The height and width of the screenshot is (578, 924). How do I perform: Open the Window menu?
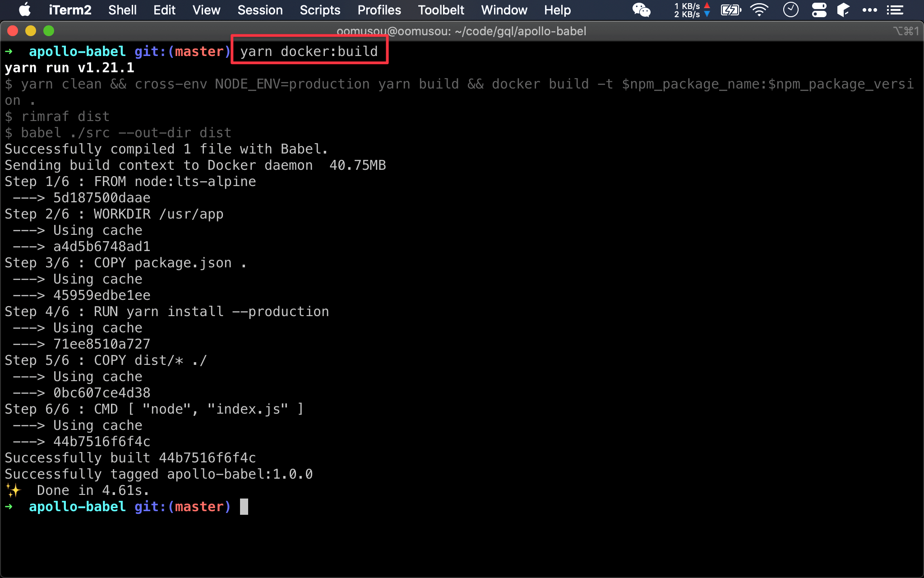click(504, 10)
